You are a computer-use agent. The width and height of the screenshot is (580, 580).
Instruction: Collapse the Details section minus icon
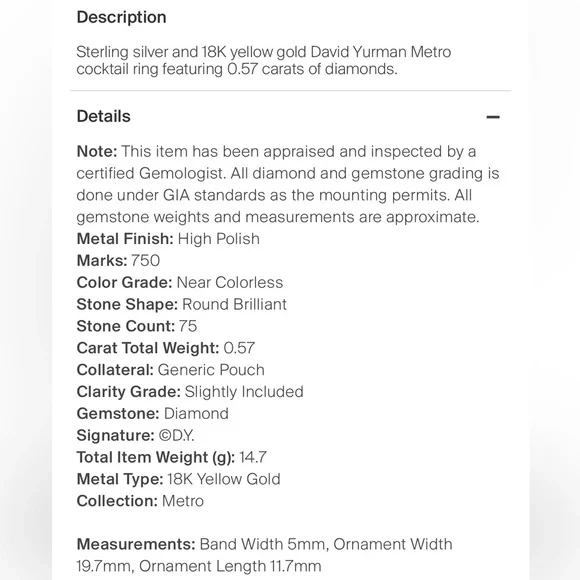(493, 117)
